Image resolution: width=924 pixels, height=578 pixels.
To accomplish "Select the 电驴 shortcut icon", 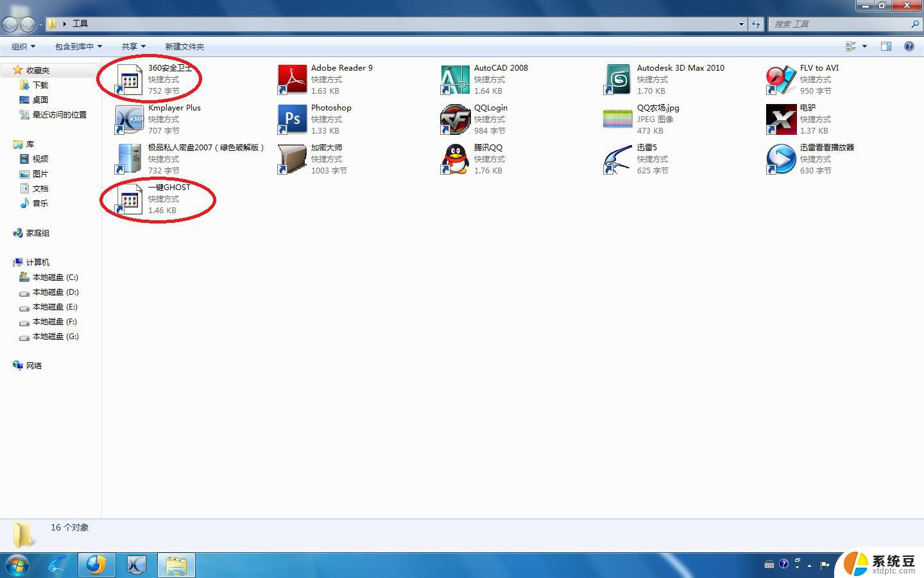I will (782, 119).
